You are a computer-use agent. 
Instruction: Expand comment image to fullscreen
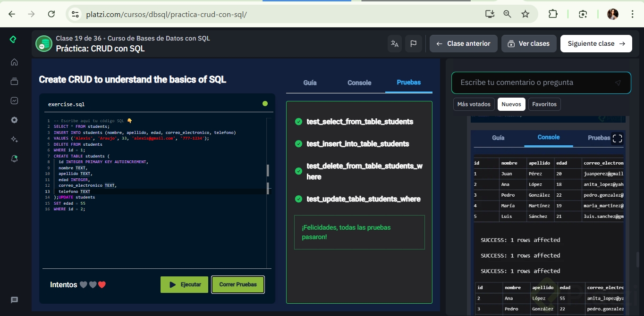coord(617,138)
